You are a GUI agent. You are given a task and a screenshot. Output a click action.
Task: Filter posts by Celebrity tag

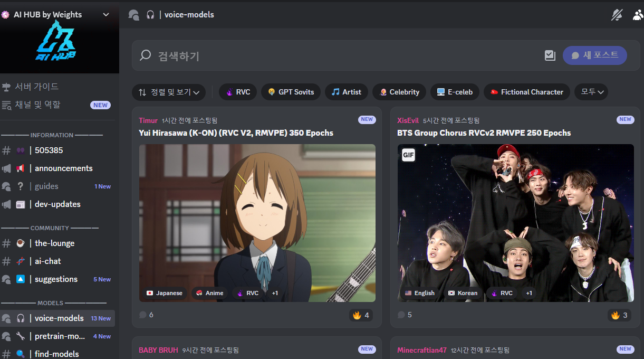tap(399, 92)
